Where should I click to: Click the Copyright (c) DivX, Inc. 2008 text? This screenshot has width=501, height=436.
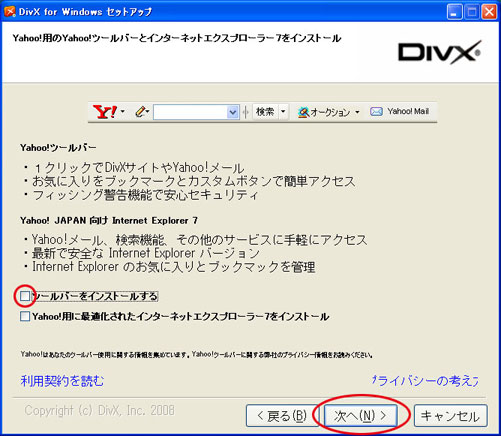pyautogui.click(x=99, y=410)
